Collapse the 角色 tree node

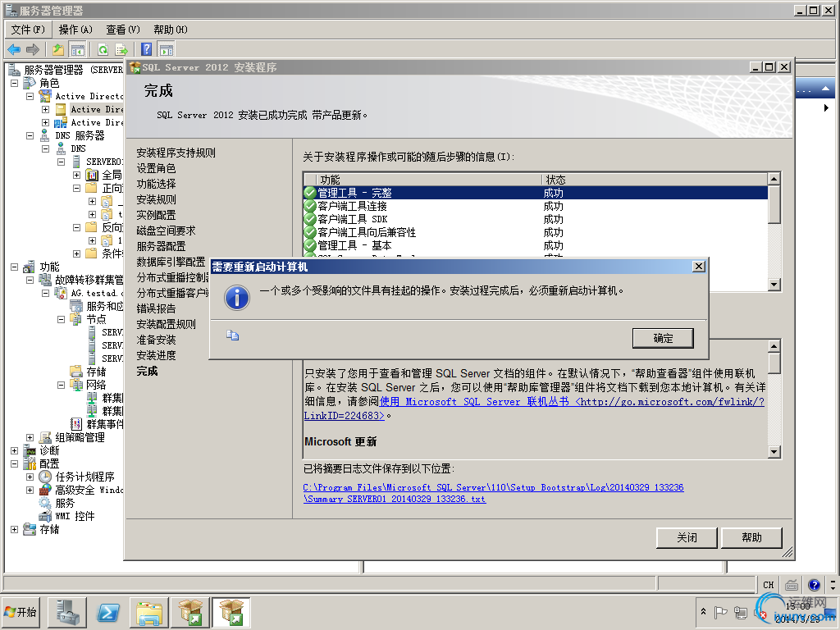point(15,83)
